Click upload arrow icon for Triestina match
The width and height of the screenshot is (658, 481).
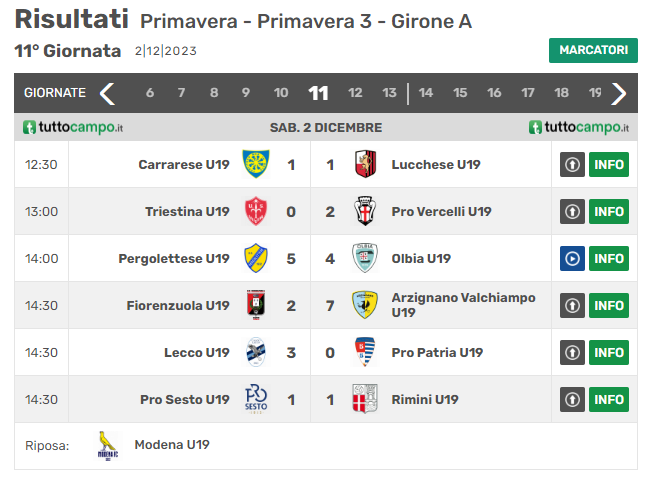tap(572, 212)
